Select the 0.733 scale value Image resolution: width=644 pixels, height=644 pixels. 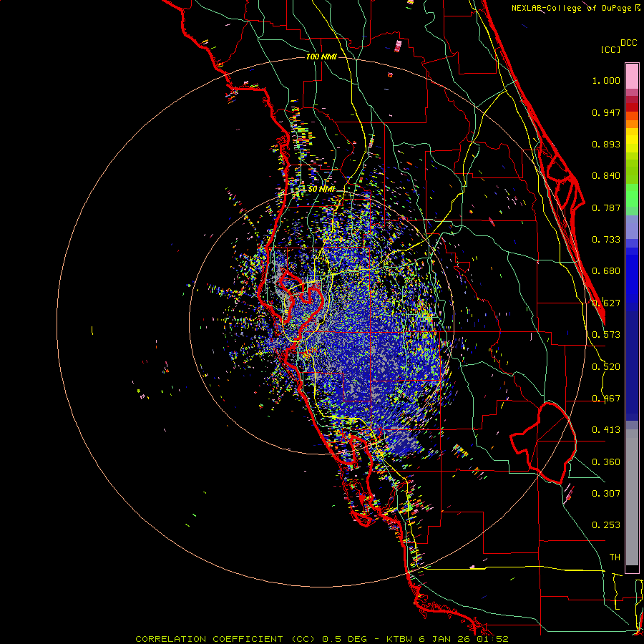[x=606, y=240]
